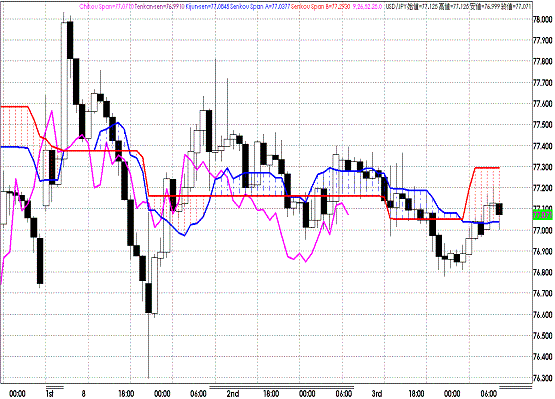This screenshot has height=399, width=555.
Task: Click the 77.300 price axis label
Action: [542, 167]
